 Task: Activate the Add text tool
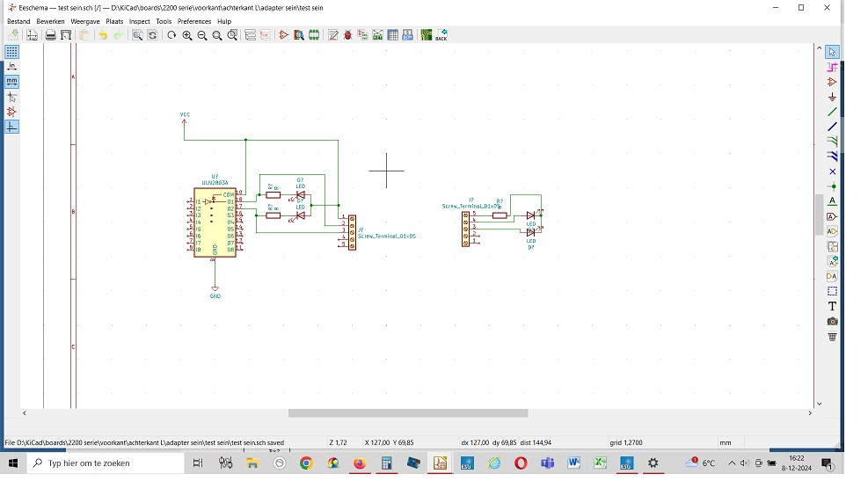coord(832,306)
